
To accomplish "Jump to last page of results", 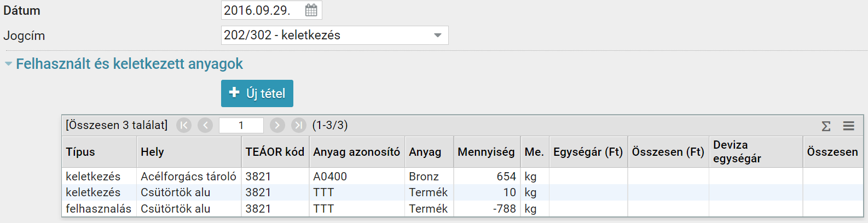I will 298,126.
